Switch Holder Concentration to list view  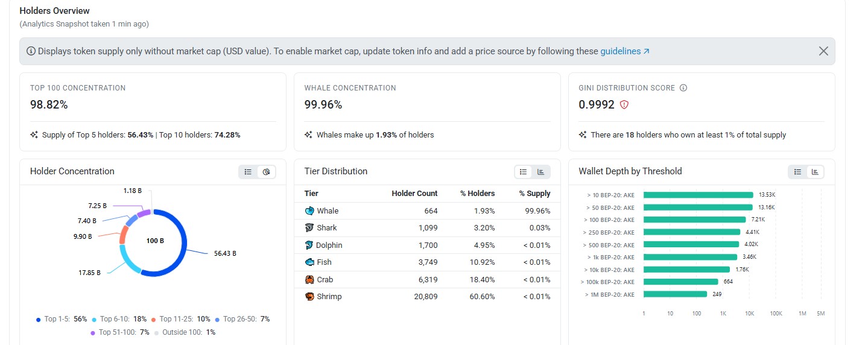click(x=248, y=172)
